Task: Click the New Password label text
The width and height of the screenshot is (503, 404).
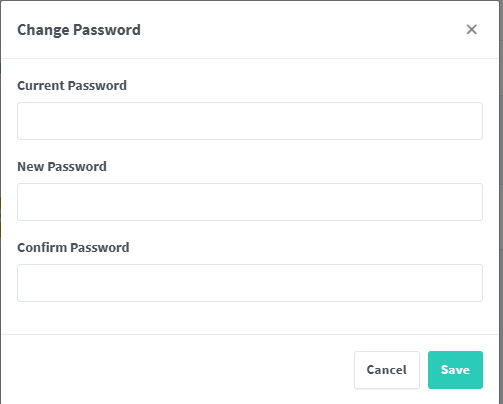Action: click(62, 166)
